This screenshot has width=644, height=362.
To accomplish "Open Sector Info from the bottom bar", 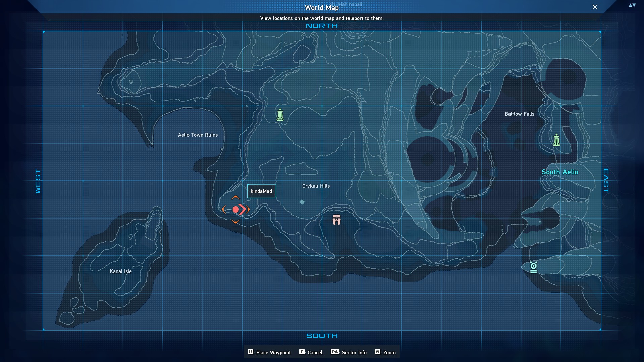I will pyautogui.click(x=348, y=352).
